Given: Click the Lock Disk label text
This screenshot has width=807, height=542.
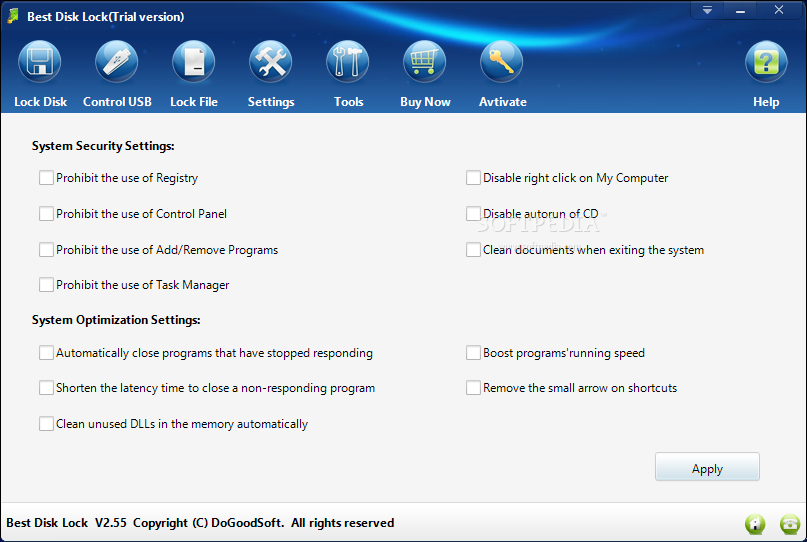Looking at the screenshot, I should tap(40, 102).
